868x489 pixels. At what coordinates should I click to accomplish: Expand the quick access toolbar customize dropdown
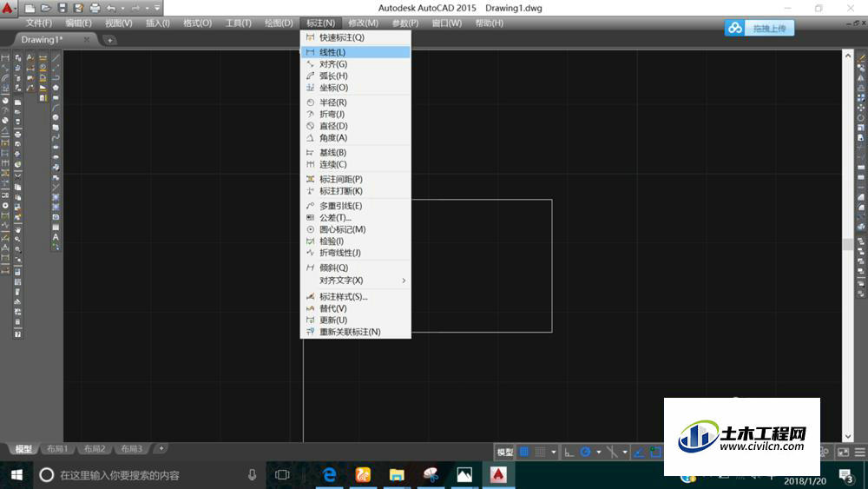click(157, 9)
